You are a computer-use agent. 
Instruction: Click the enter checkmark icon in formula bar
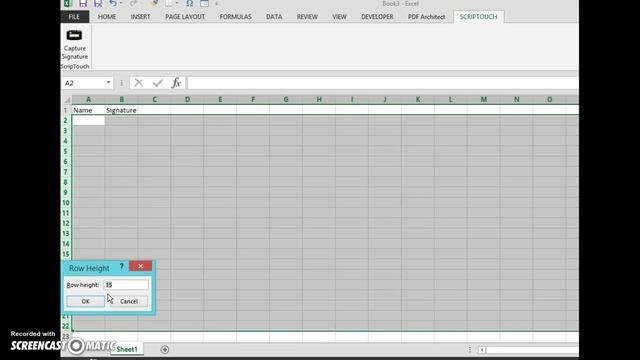158,83
